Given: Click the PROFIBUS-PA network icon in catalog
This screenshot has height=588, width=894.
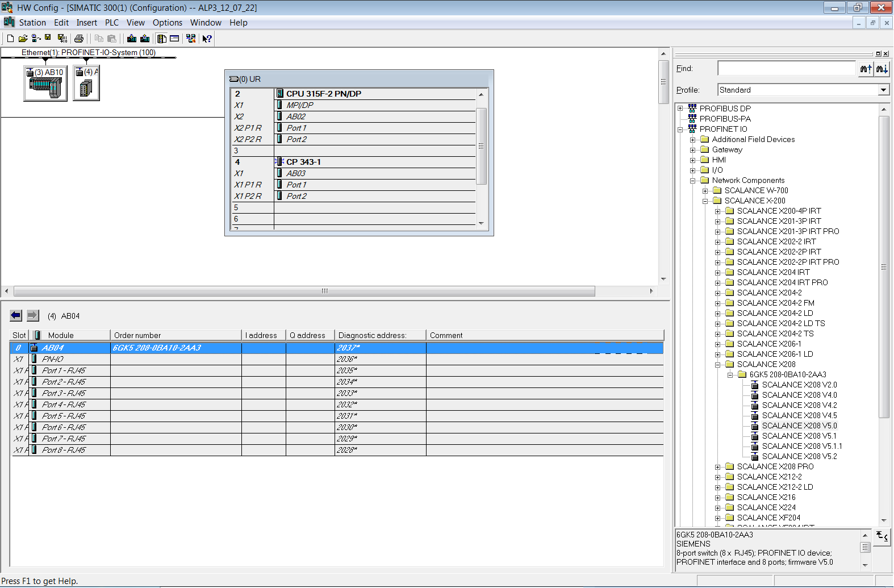Looking at the screenshot, I should click(x=692, y=119).
